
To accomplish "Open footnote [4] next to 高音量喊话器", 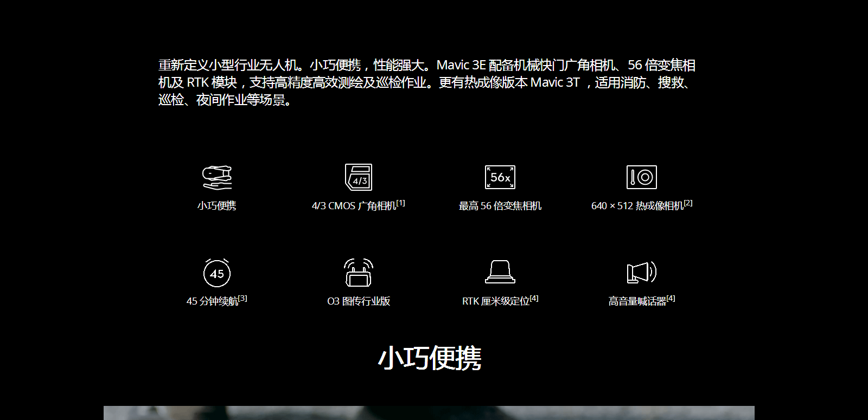I will tap(671, 299).
